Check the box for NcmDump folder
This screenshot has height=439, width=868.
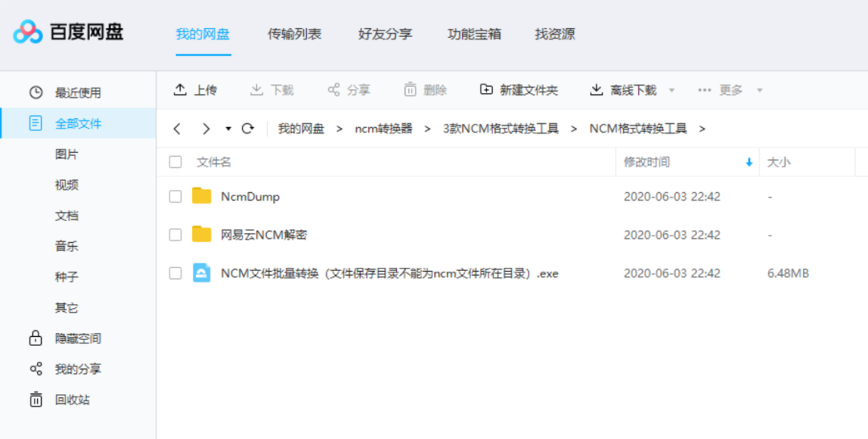175,196
